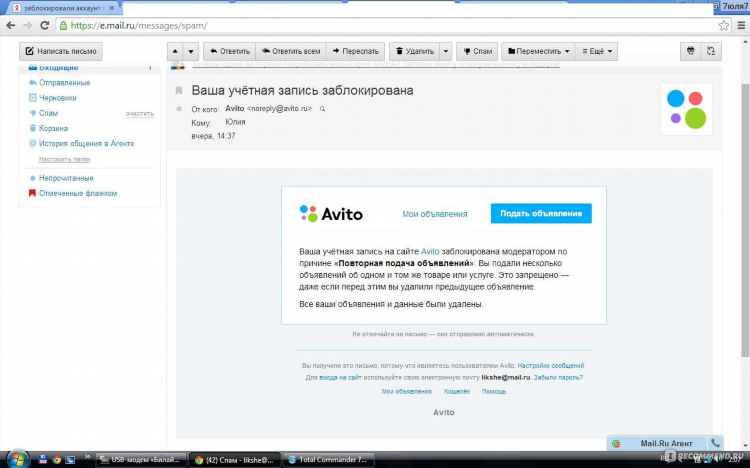Go to previous message with up arrow

pyautogui.click(x=175, y=51)
